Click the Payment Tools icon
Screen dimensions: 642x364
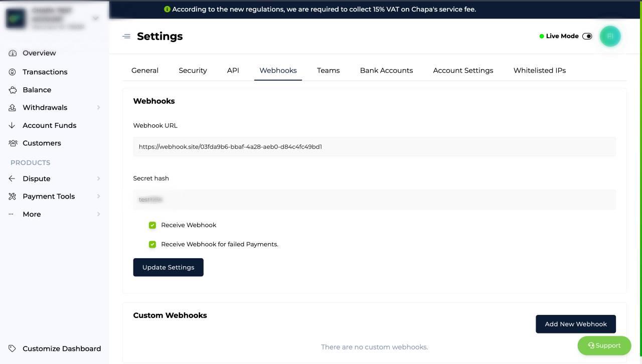(x=13, y=196)
